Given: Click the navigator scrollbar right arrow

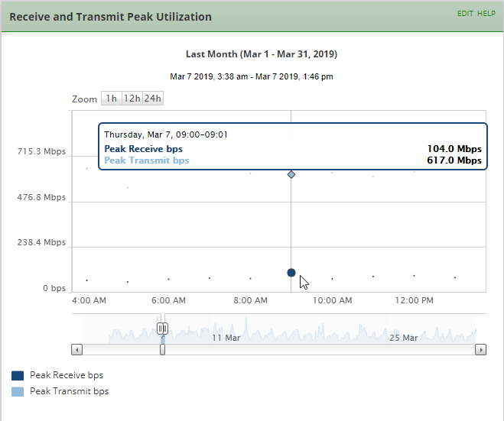Looking at the screenshot, I should [480, 349].
